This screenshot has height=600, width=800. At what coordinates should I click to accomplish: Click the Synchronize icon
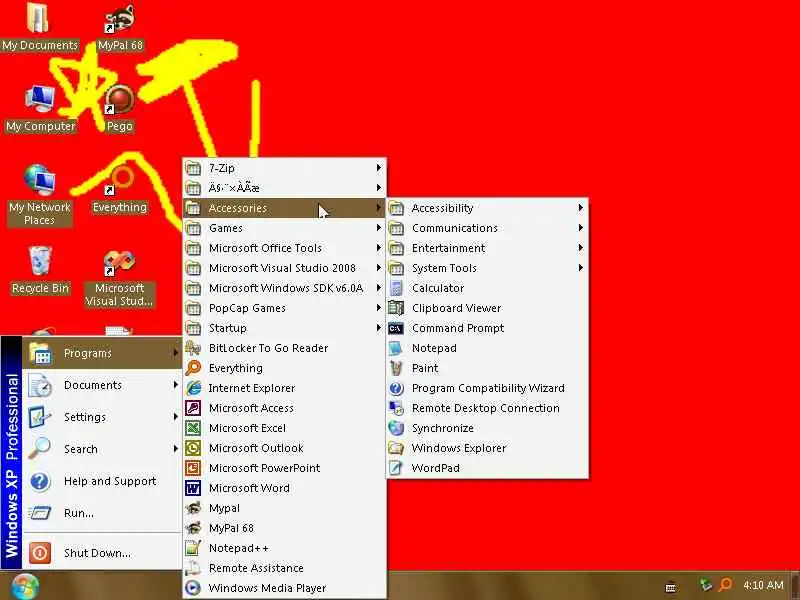pos(396,428)
